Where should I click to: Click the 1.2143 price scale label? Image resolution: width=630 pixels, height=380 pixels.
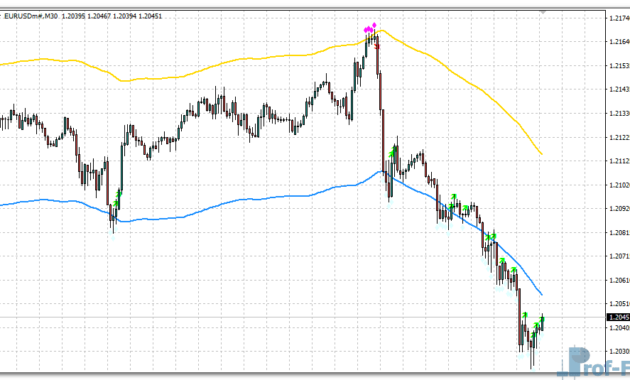[619, 90]
